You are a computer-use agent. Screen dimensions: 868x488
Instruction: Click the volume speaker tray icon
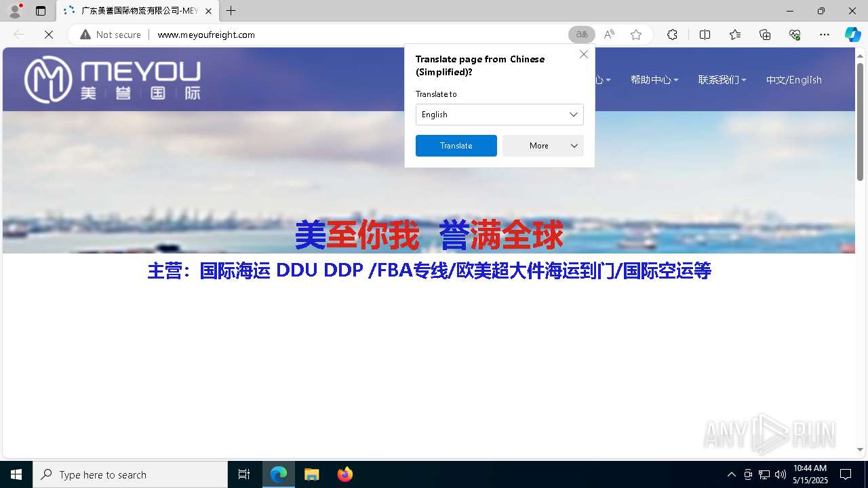[x=781, y=474]
